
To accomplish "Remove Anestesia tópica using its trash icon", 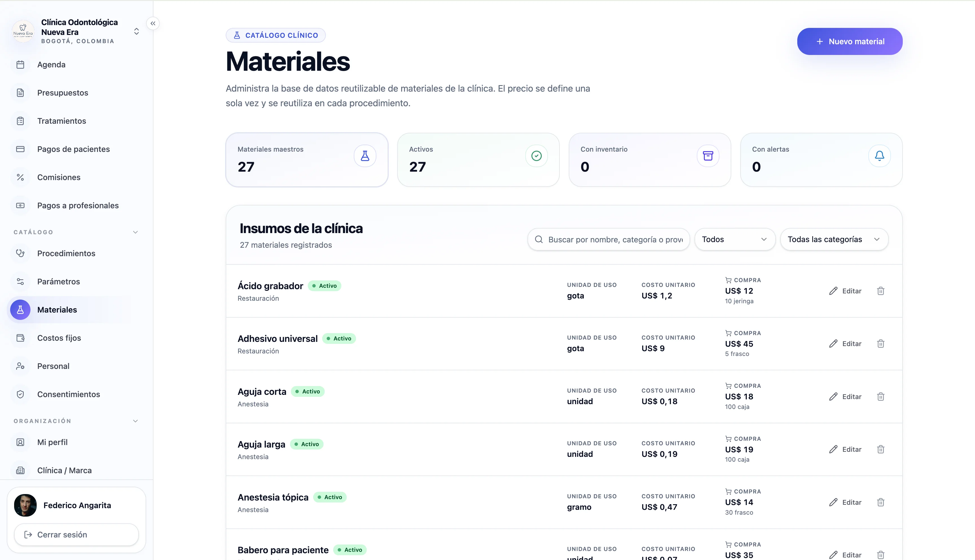I will [881, 502].
